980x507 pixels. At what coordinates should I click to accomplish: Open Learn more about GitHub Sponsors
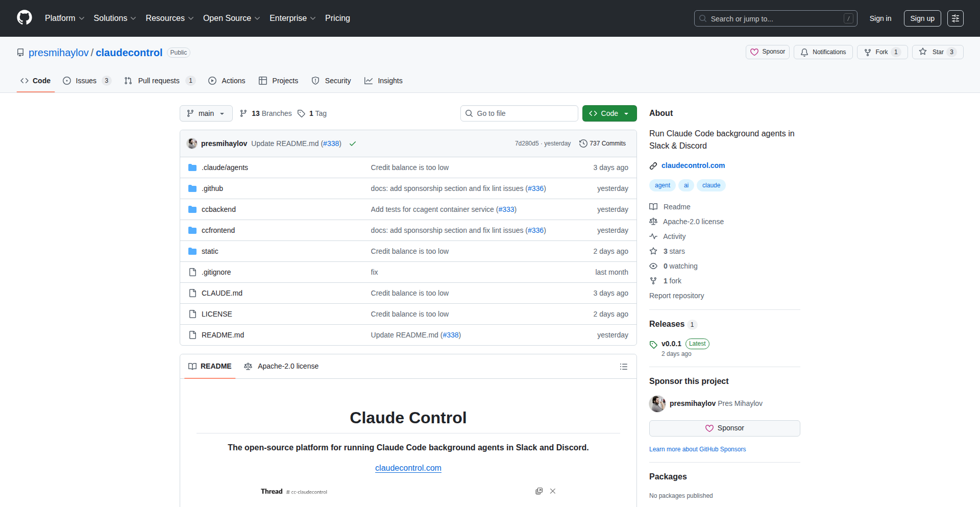697,449
